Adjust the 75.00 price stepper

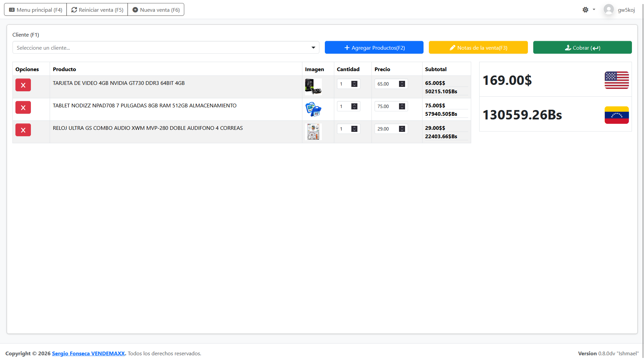pyautogui.click(x=402, y=106)
